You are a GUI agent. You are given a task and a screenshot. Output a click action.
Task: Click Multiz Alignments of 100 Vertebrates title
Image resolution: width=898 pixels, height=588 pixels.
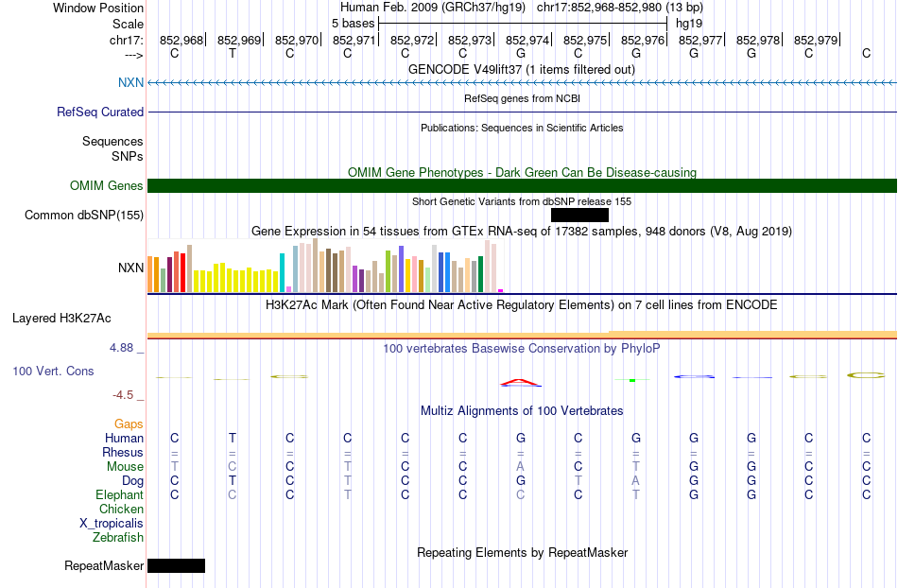522,410
